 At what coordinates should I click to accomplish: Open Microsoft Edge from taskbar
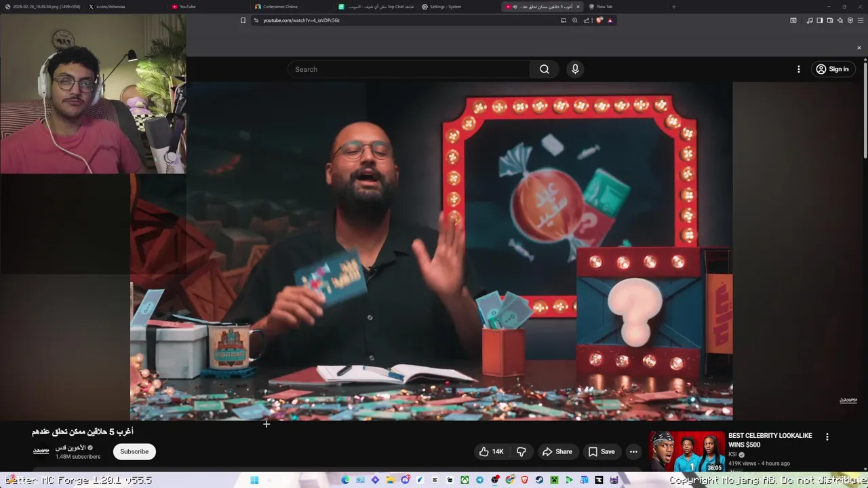click(x=346, y=481)
